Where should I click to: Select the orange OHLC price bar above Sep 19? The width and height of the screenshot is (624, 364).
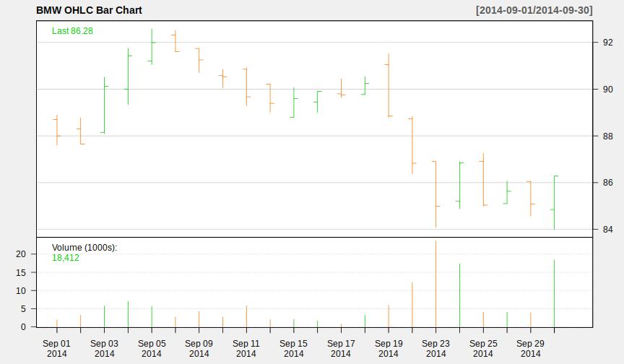(389, 85)
